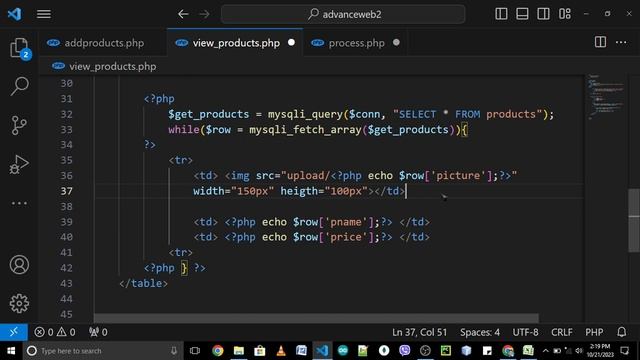Open Excel from the taskbar
Screen dimensions: 640x360
pos(528,351)
